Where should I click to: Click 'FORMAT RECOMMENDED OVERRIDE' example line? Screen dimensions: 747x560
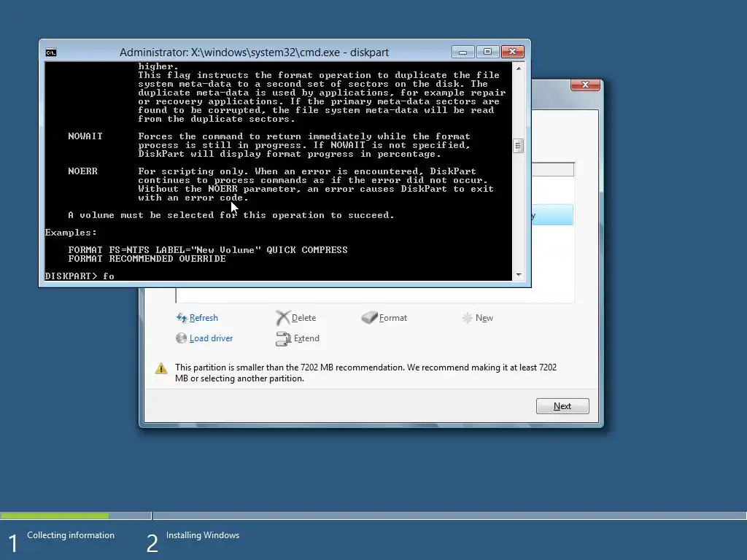(147, 259)
